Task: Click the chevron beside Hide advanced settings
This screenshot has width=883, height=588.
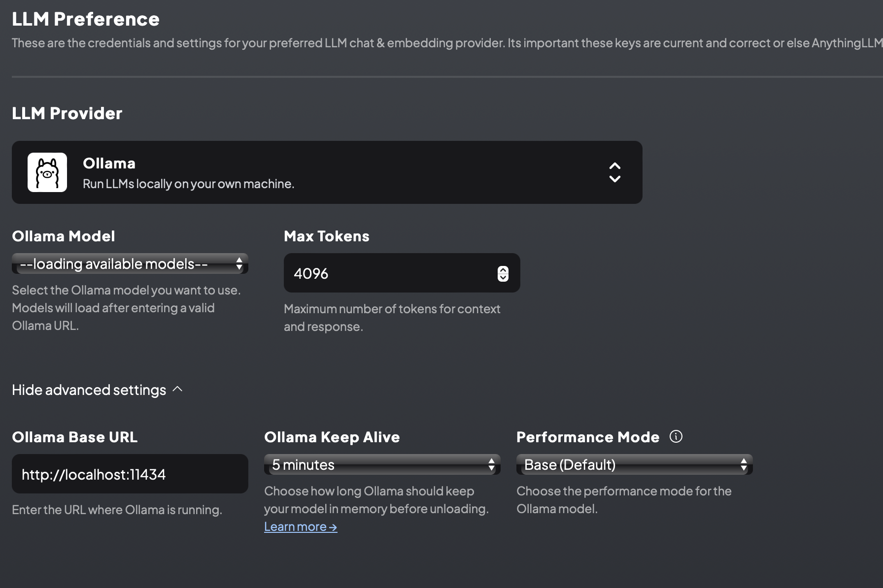Action: tap(178, 390)
